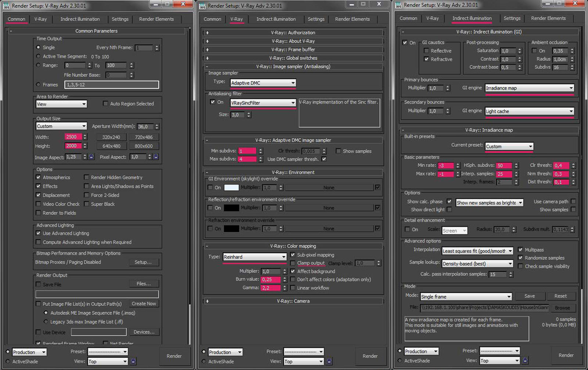Image resolution: width=588 pixels, height=370 pixels.
Task: Toggle the Sub-pixel mapping checkbox
Action: (293, 255)
